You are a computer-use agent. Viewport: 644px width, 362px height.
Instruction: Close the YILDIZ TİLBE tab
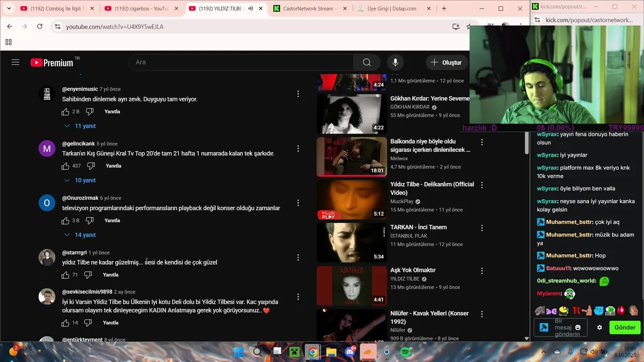(261, 9)
